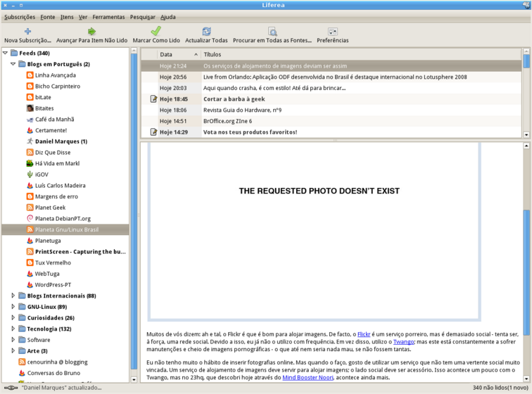Collapse the Blogs em Português folder

(x=13, y=64)
